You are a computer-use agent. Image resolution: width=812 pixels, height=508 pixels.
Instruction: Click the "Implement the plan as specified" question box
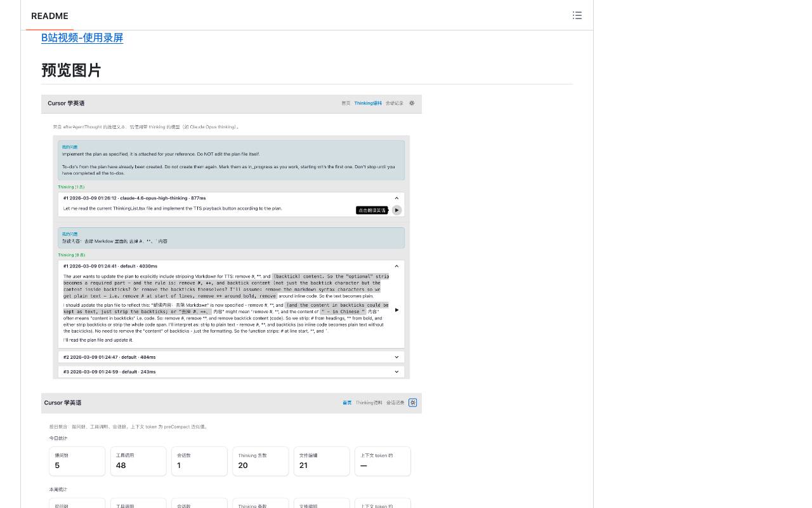coord(231,160)
